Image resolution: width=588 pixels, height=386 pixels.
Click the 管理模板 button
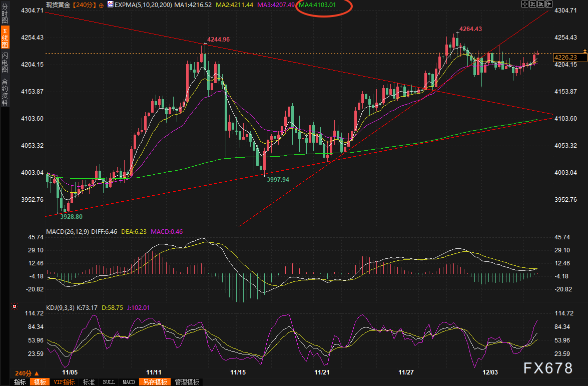pos(187,382)
